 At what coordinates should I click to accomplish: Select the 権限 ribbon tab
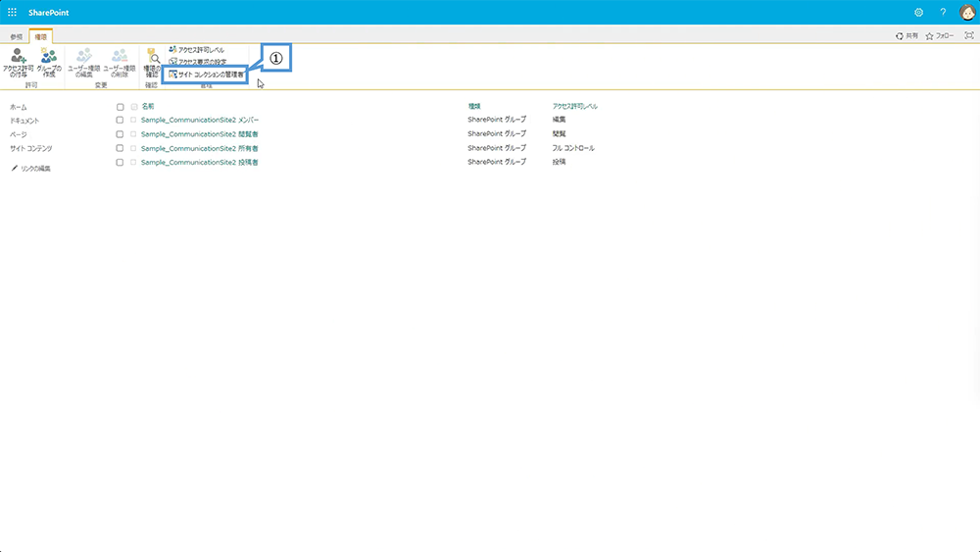pyautogui.click(x=40, y=37)
